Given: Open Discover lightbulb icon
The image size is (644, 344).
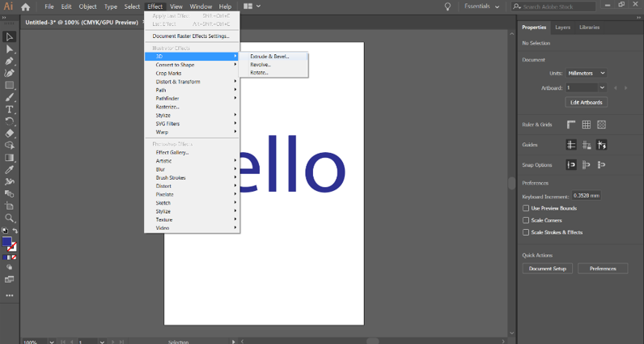Looking at the screenshot, I should point(447,6).
